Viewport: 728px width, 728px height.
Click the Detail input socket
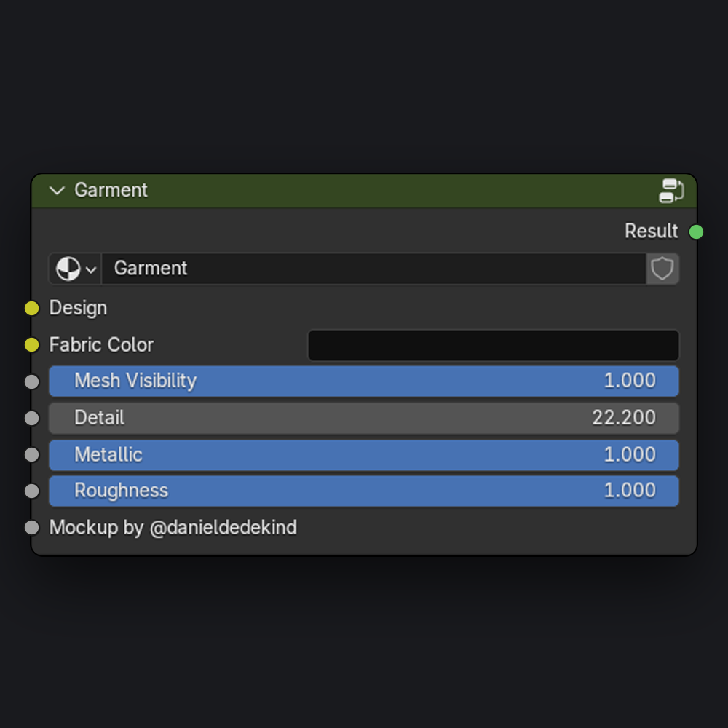coord(31,418)
